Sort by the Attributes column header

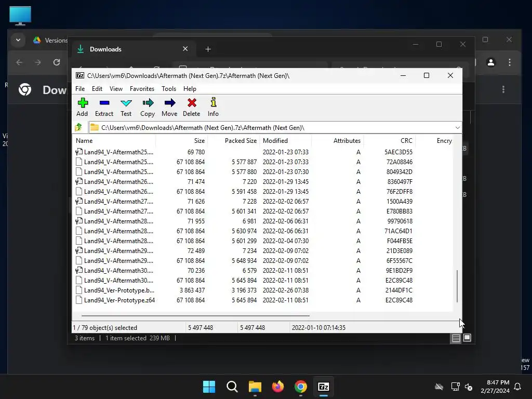pyautogui.click(x=338, y=140)
